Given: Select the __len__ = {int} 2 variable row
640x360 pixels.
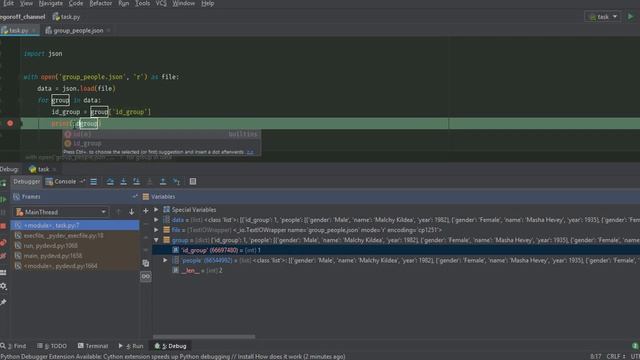Looking at the screenshot, I should click(396, 270).
